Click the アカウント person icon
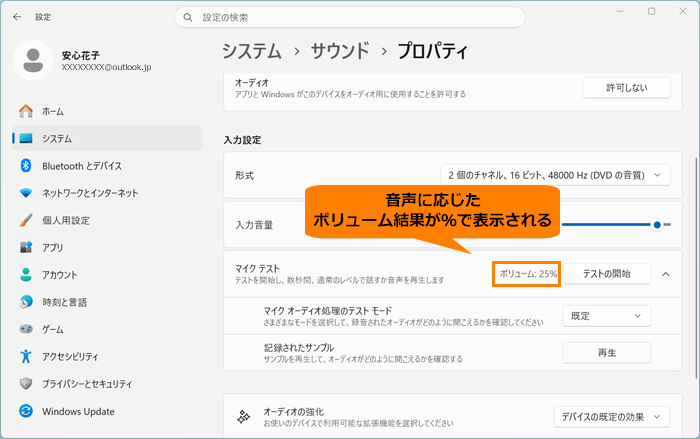This screenshot has height=439, width=700. 26,275
